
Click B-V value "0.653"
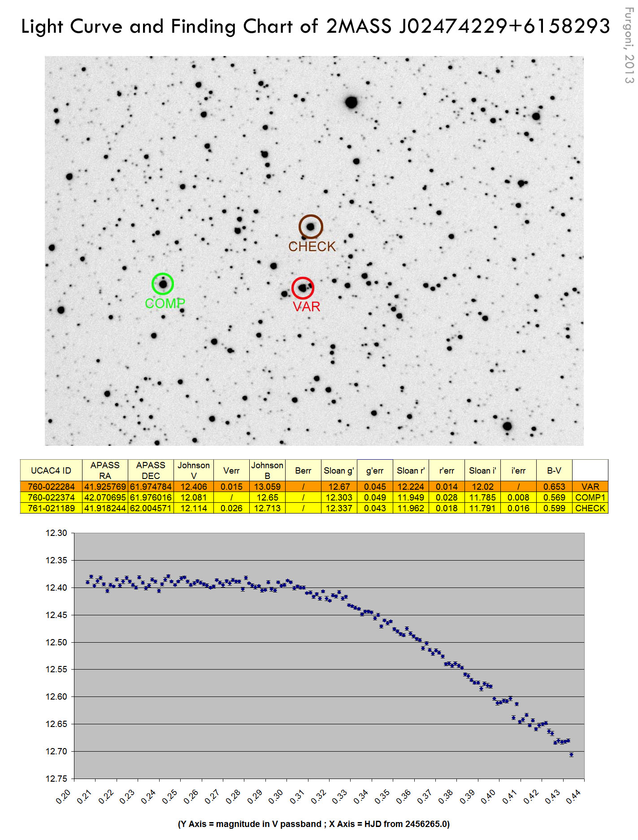coord(554,487)
